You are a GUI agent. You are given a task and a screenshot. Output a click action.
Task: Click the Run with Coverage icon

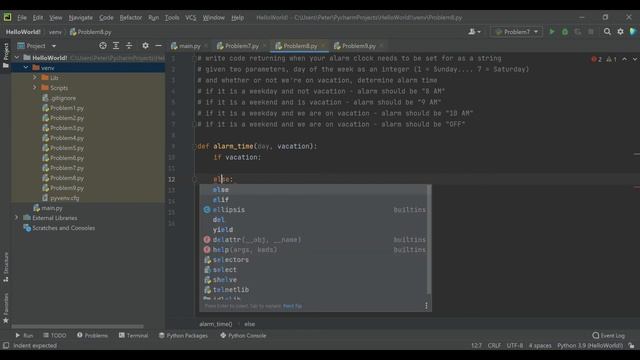pos(578,32)
